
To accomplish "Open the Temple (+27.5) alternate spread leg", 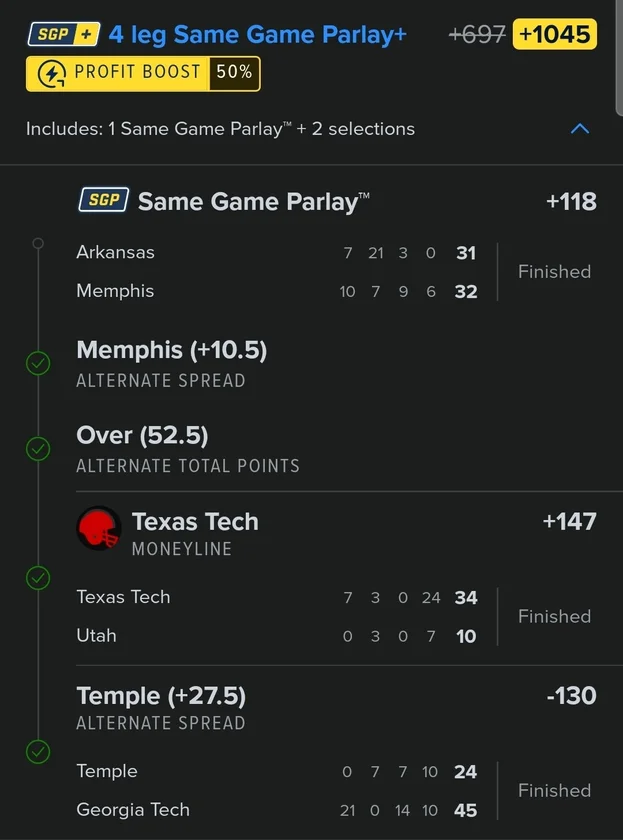I will tap(161, 696).
